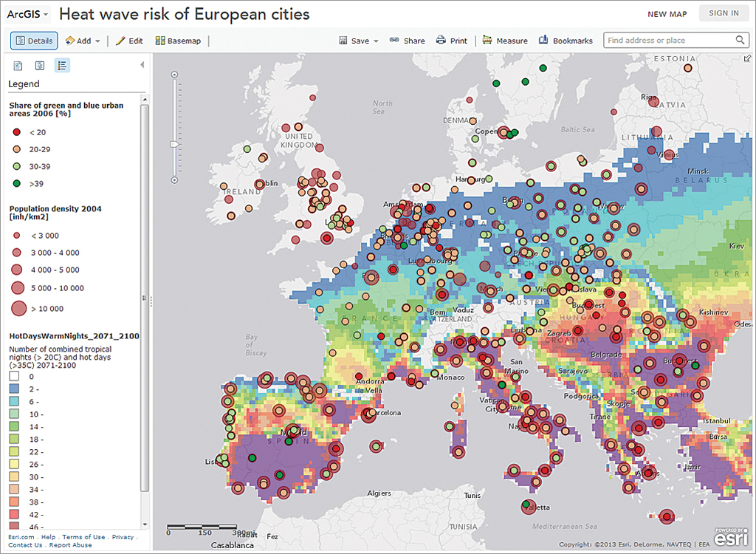Image resolution: width=756 pixels, height=554 pixels.
Task: Click the 'Population density 2004' legend heading
Action: [x=55, y=213]
